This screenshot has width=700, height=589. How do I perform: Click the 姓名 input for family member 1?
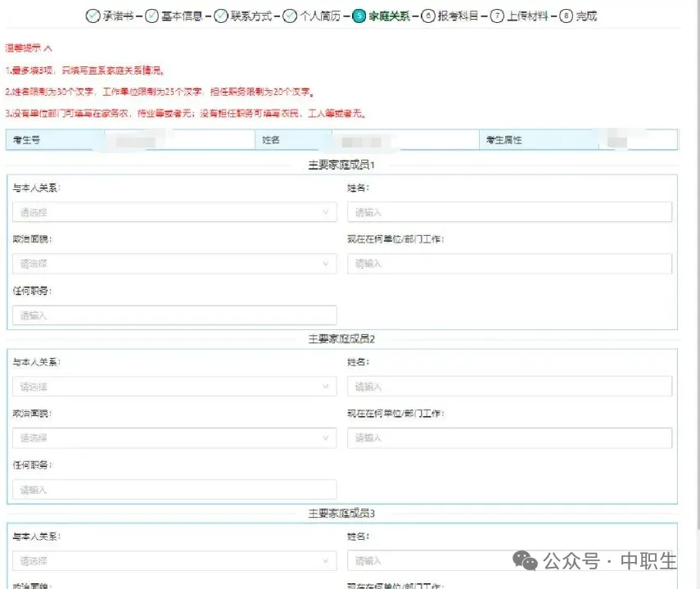509,212
